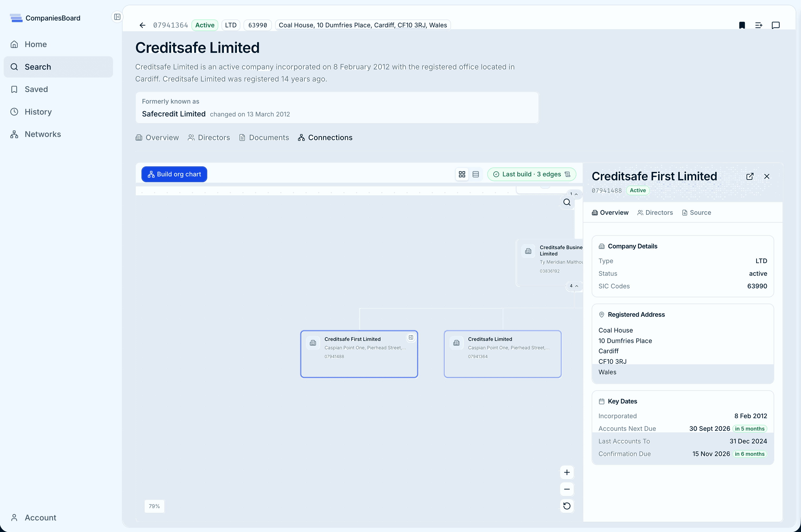
Task: Click the 63990 SIC code badge
Action: (x=258, y=25)
